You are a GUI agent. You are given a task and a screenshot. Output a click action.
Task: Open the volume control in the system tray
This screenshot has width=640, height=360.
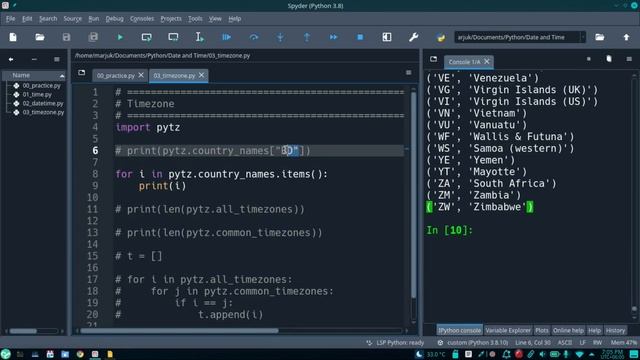coord(542,354)
